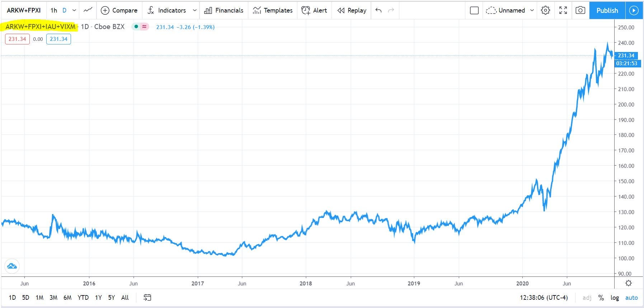Toggle log scale mode

point(615,298)
